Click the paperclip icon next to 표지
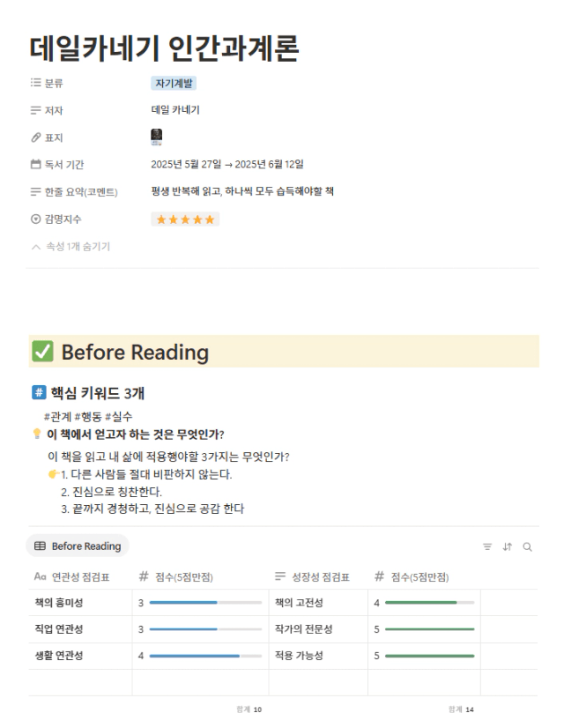This screenshot has height=728, width=564. (35, 137)
